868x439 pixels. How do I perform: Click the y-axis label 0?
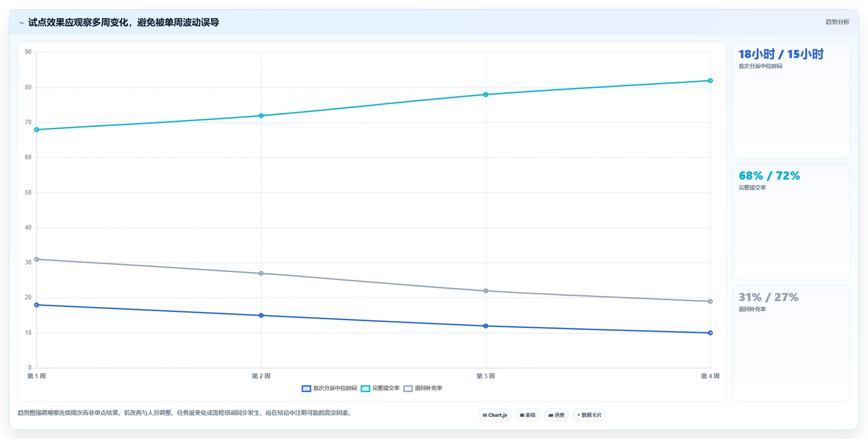[30, 368]
